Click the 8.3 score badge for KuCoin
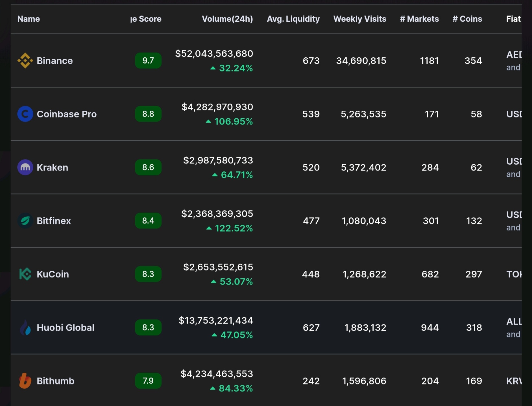The height and width of the screenshot is (406, 532). click(x=148, y=274)
